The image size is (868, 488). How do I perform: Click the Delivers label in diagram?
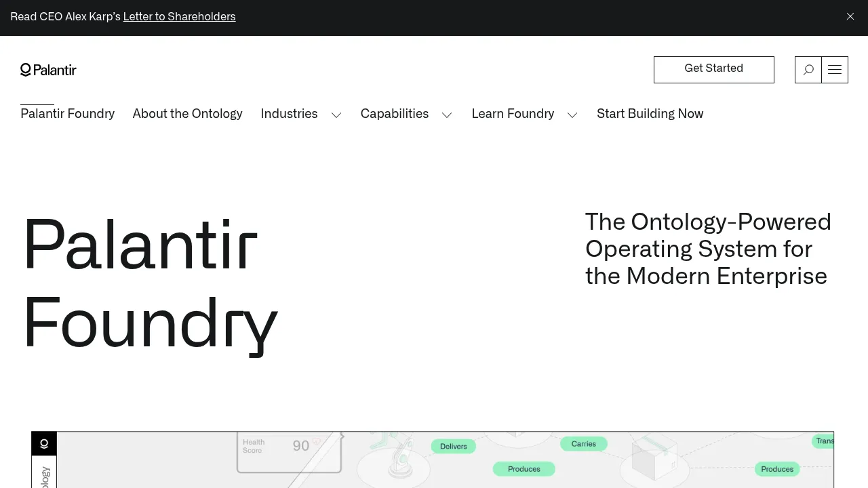tap(454, 446)
